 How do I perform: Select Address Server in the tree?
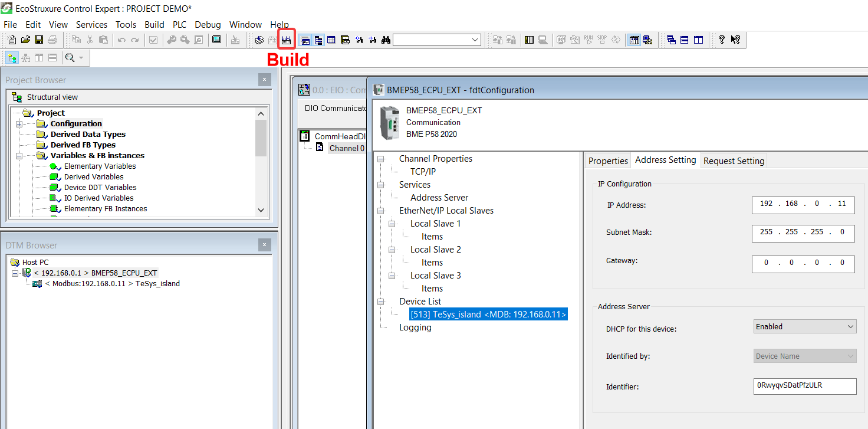pyautogui.click(x=439, y=198)
